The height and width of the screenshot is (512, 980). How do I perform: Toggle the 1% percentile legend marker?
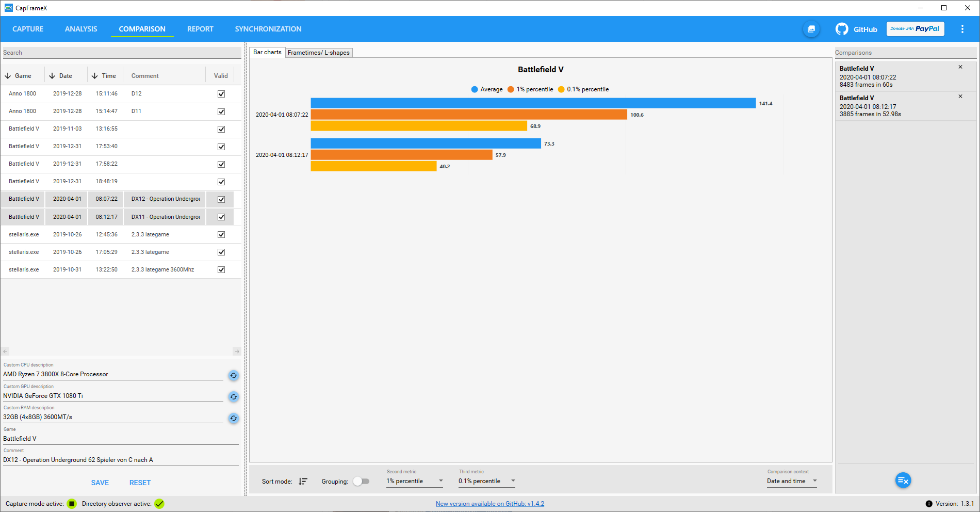[511, 89]
